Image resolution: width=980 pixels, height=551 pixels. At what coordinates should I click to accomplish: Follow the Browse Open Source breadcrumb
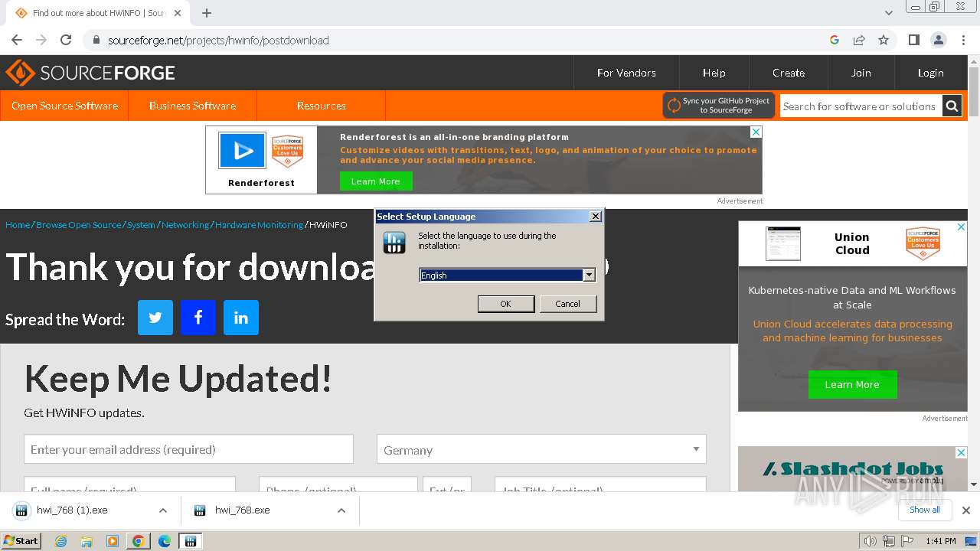coord(79,225)
